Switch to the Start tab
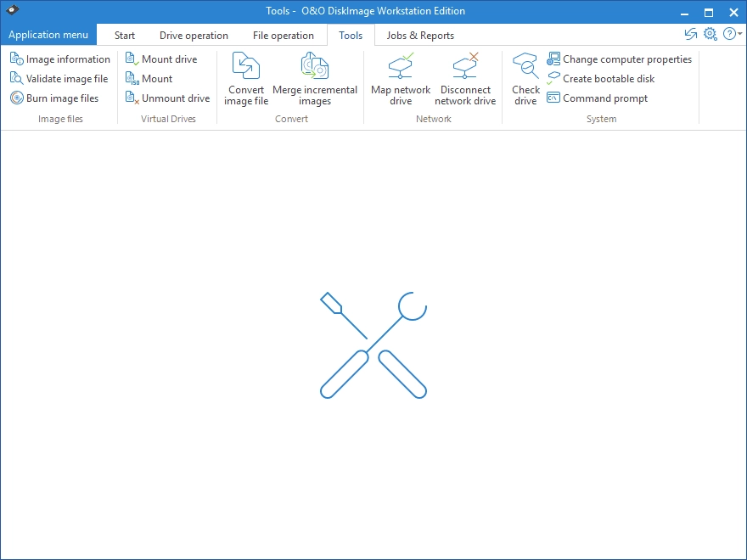 (x=124, y=36)
